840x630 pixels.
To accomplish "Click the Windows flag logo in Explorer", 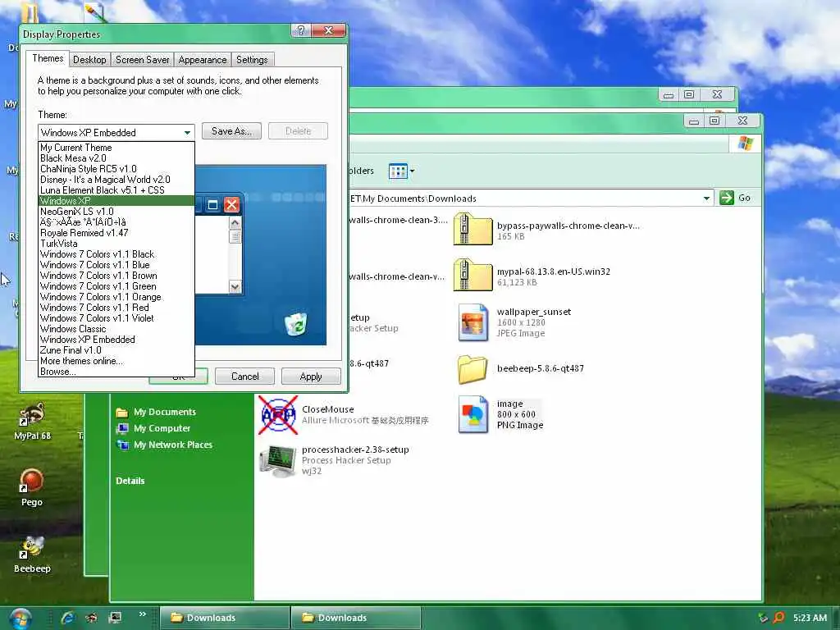I will (745, 144).
